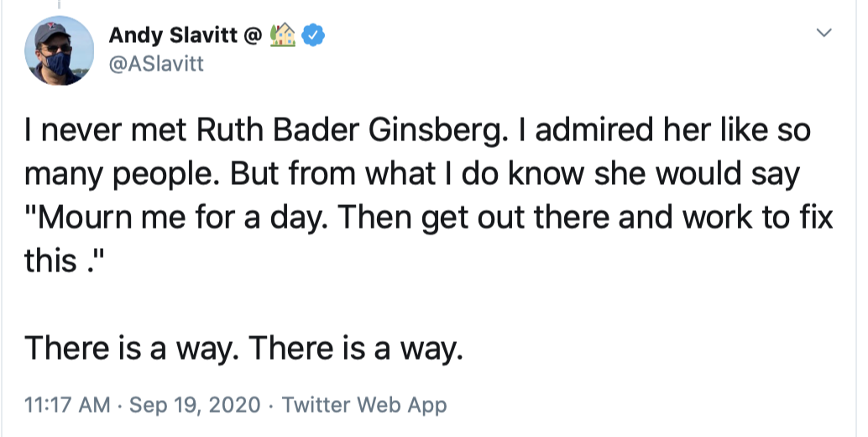Viewport: 868px width, 437px height.
Task: Click the Twitter Web App source link
Action: (364, 405)
